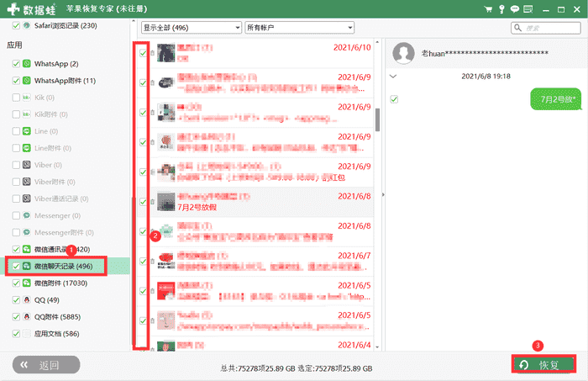The width and height of the screenshot is (588, 381).
Task: Select Safari浏览记录 (230) in sidebar
Action: click(66, 25)
